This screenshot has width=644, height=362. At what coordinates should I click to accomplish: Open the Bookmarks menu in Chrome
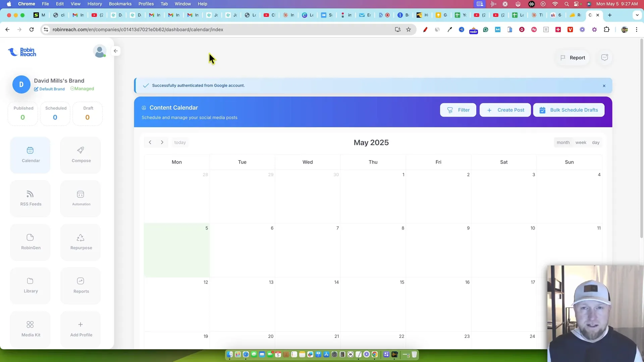click(x=120, y=4)
